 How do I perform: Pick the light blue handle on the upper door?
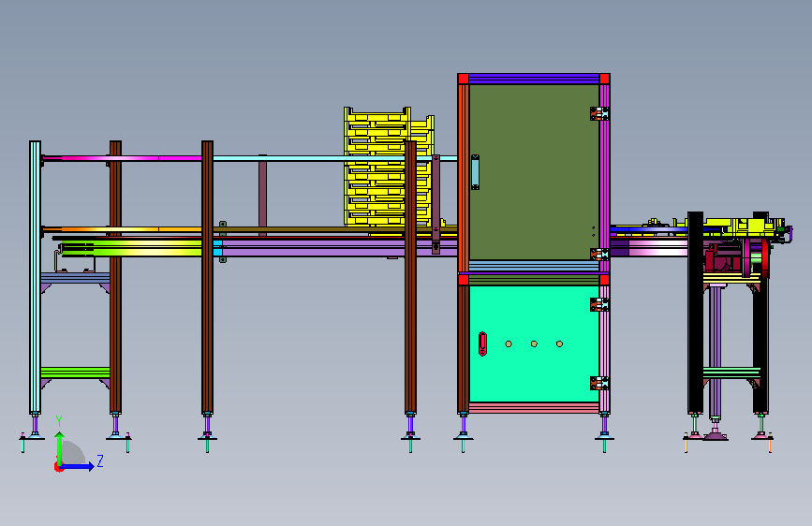click(475, 172)
